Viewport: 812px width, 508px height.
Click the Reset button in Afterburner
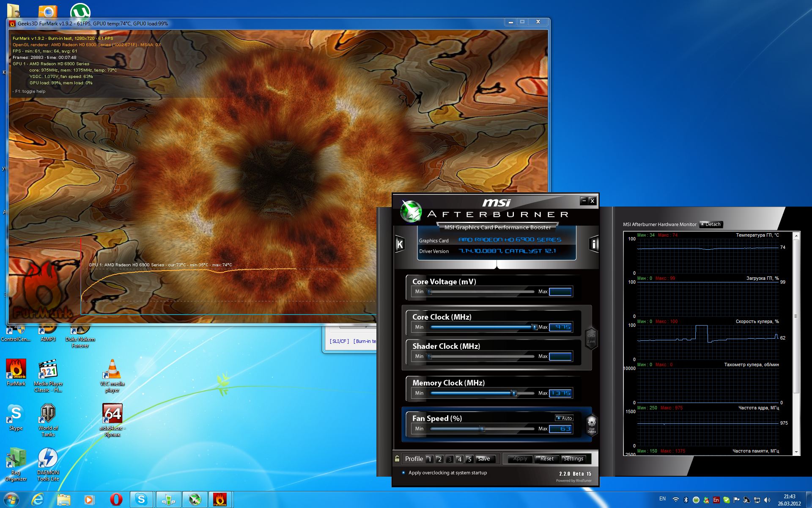(x=546, y=459)
